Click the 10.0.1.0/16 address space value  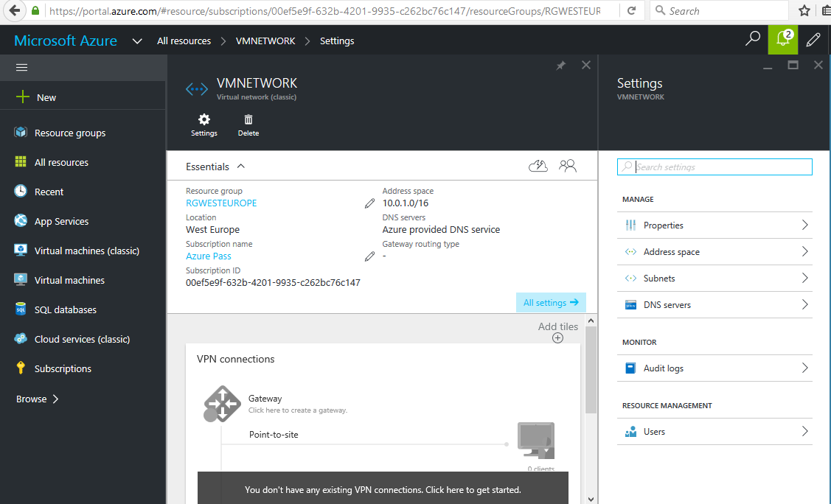tap(406, 203)
